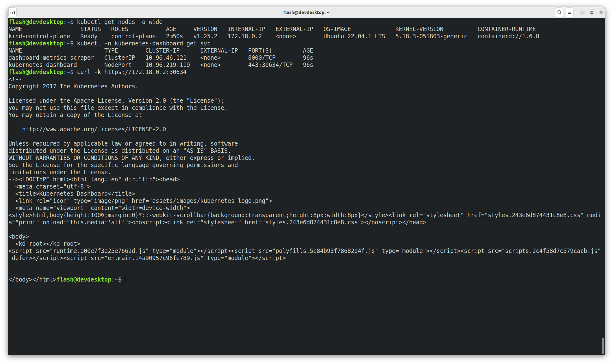Click the WITHOUT WARRANTIES OR CONDITIONS line
Image resolution: width=613 pixels, height=364 pixels.
pos(131,158)
